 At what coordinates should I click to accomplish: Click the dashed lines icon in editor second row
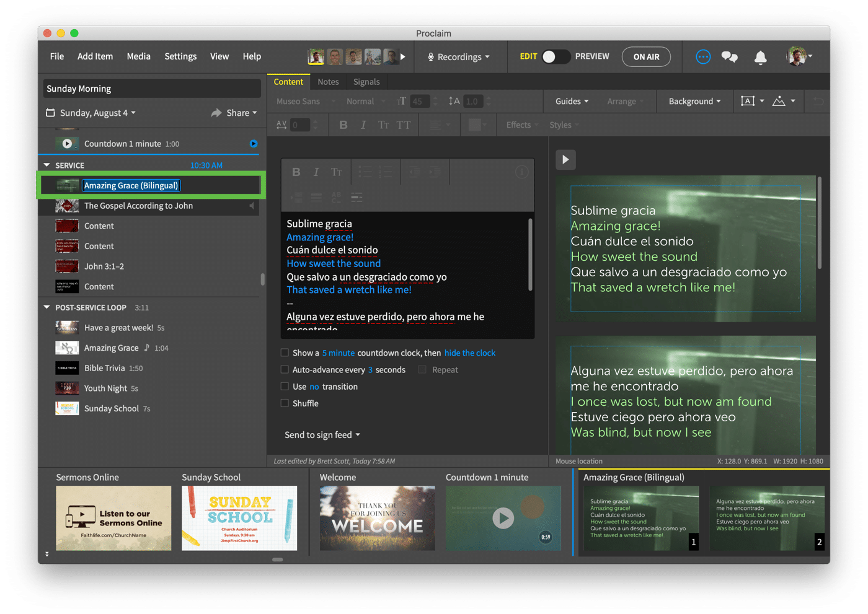point(356,197)
